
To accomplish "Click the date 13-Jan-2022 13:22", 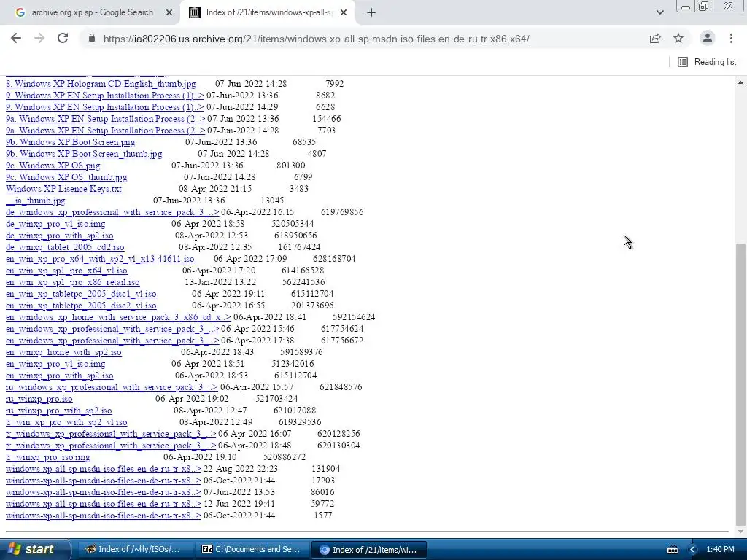I will 220,282.
